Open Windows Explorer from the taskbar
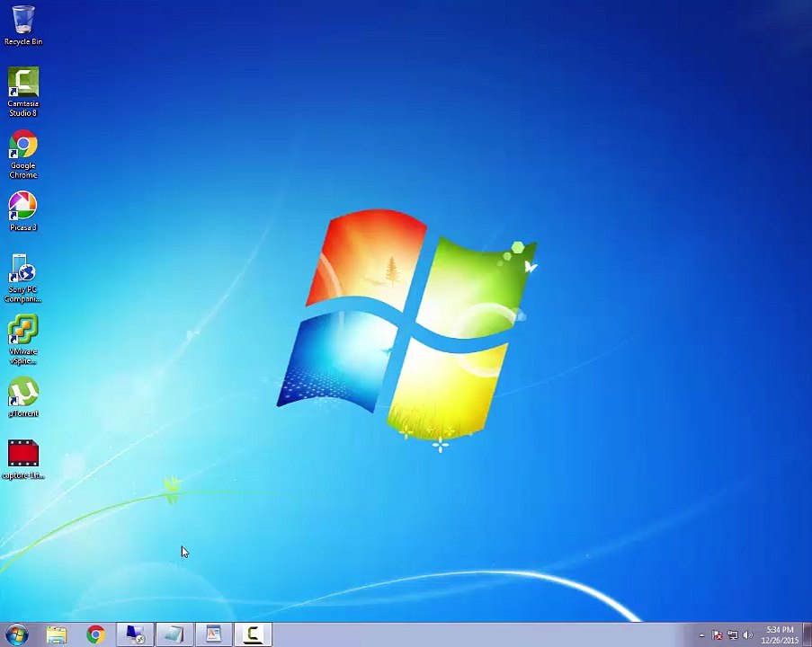 [57, 634]
